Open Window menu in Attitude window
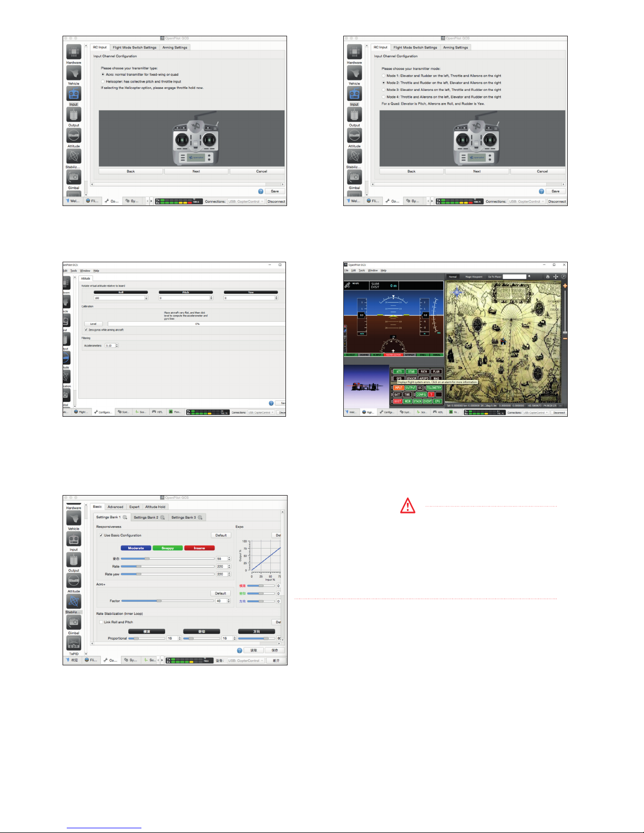 [85, 271]
